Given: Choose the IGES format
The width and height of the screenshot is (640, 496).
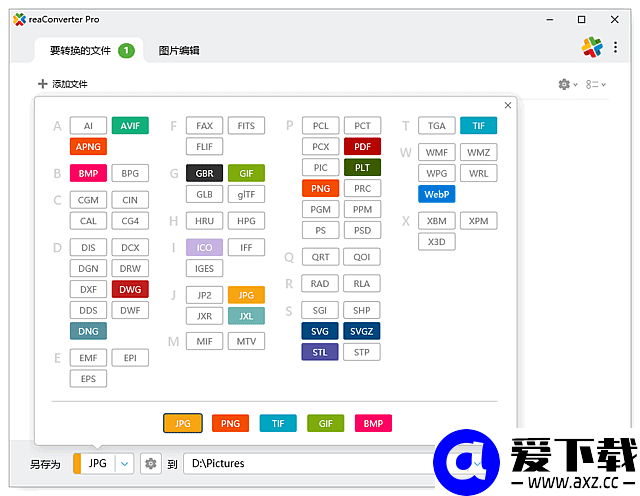Looking at the screenshot, I should 204,269.
